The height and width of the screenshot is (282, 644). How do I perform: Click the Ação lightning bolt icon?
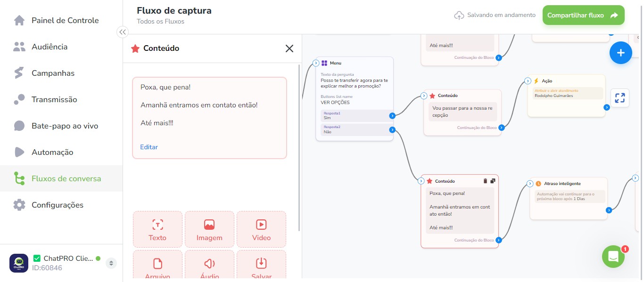[536, 81]
